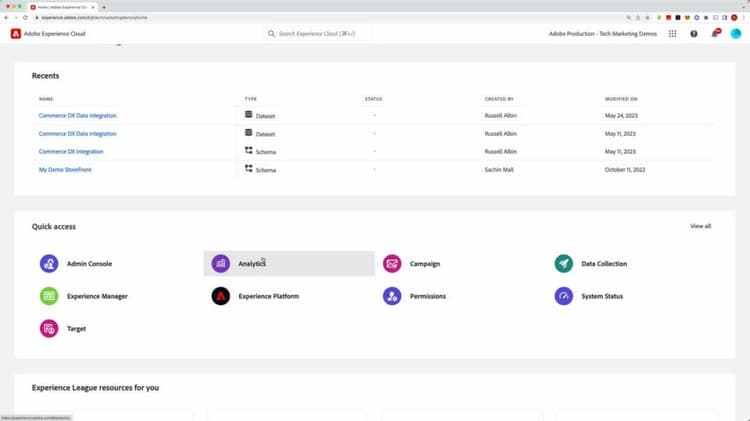Viewport: 750px width, 421px height.
Task: Open Data Collection from Quick access
Action: coord(563,264)
